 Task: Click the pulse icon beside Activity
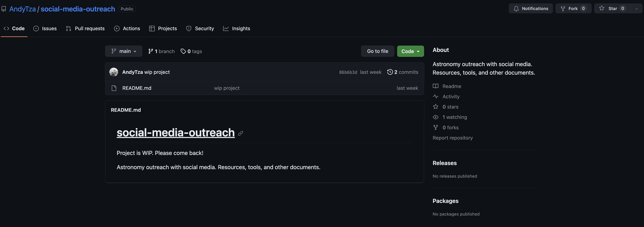click(x=436, y=96)
